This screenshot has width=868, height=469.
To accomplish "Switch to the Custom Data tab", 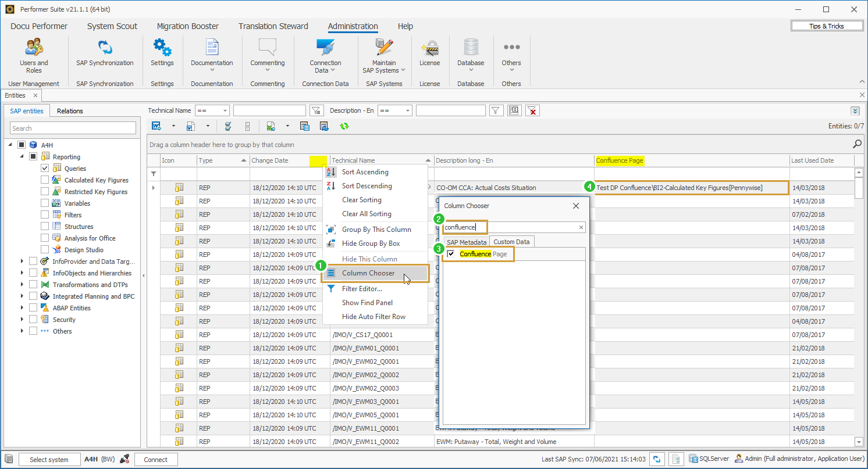I will click(x=511, y=242).
